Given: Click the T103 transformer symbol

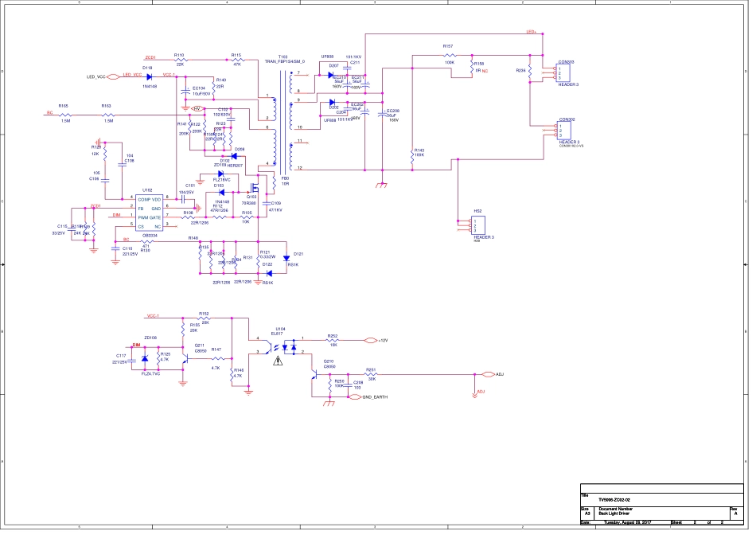Looking at the screenshot, I should [284, 119].
